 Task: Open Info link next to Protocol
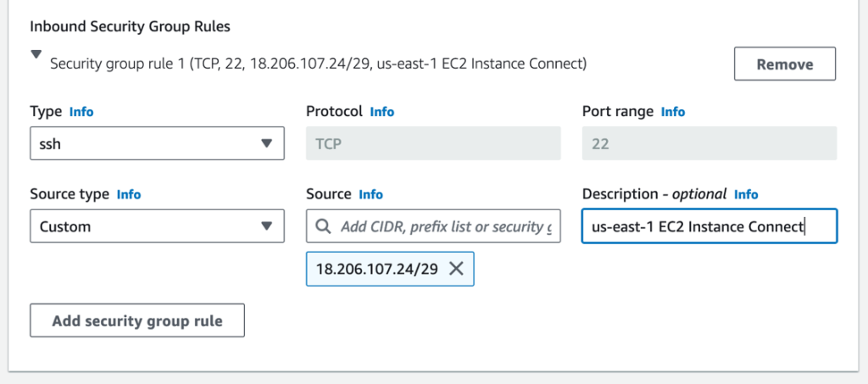tap(381, 112)
